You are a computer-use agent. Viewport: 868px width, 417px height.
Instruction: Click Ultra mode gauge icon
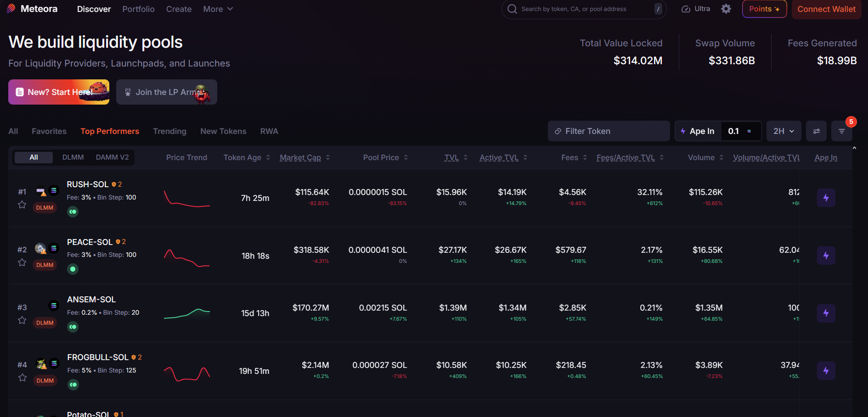tap(686, 9)
